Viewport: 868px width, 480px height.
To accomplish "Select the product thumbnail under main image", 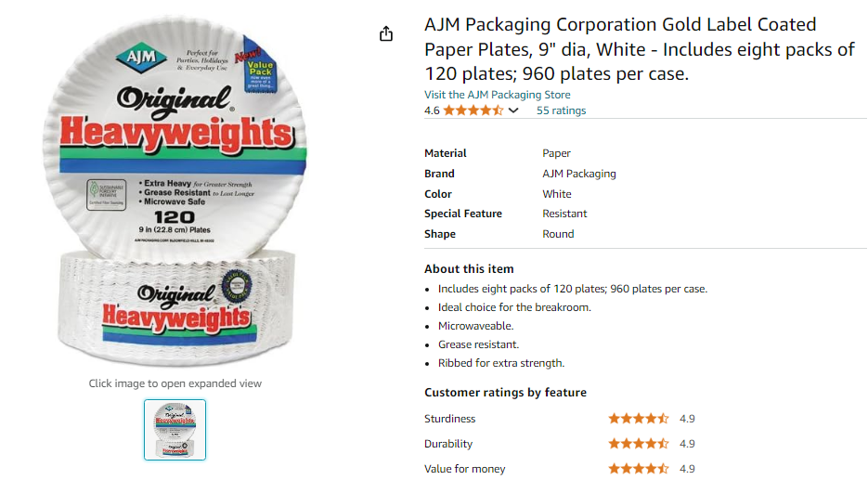I will (x=175, y=430).
